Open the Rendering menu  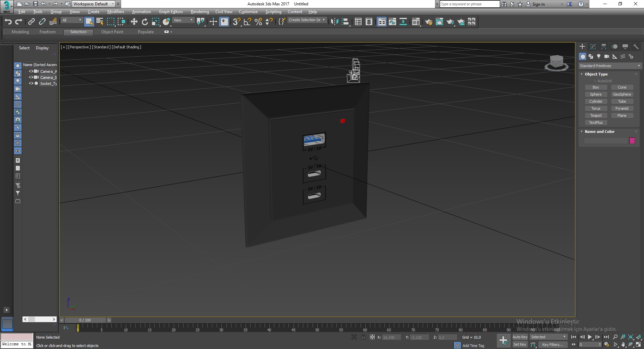pyautogui.click(x=200, y=12)
